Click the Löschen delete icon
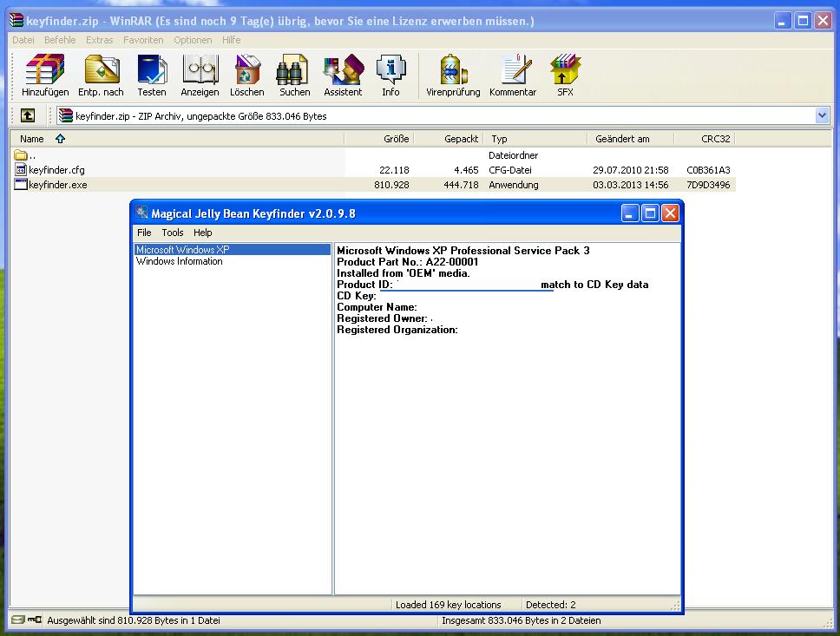Image resolution: width=840 pixels, height=636 pixels. [247, 69]
